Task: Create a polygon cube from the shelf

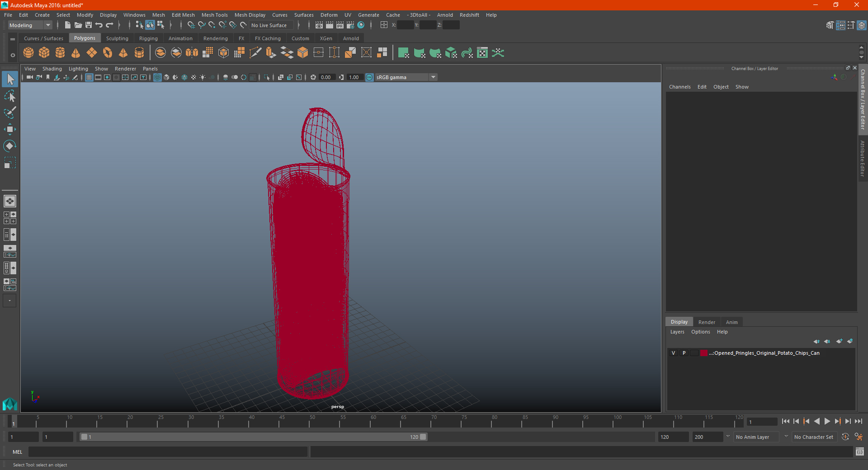Action: point(44,53)
